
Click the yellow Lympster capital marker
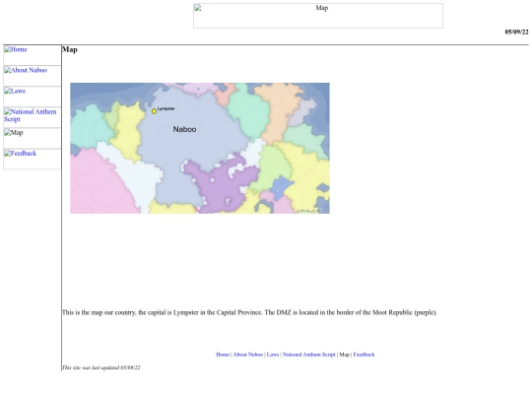[154, 111]
